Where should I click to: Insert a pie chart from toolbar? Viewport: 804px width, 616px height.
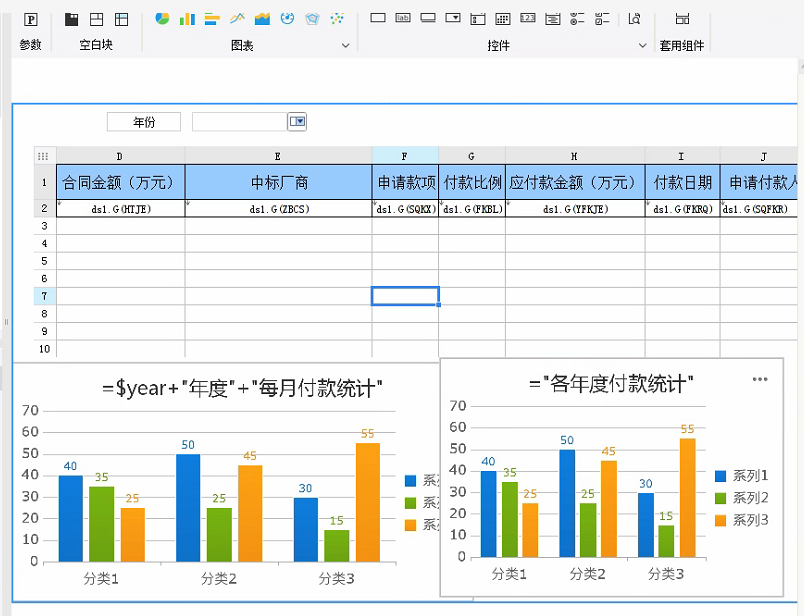click(162, 18)
